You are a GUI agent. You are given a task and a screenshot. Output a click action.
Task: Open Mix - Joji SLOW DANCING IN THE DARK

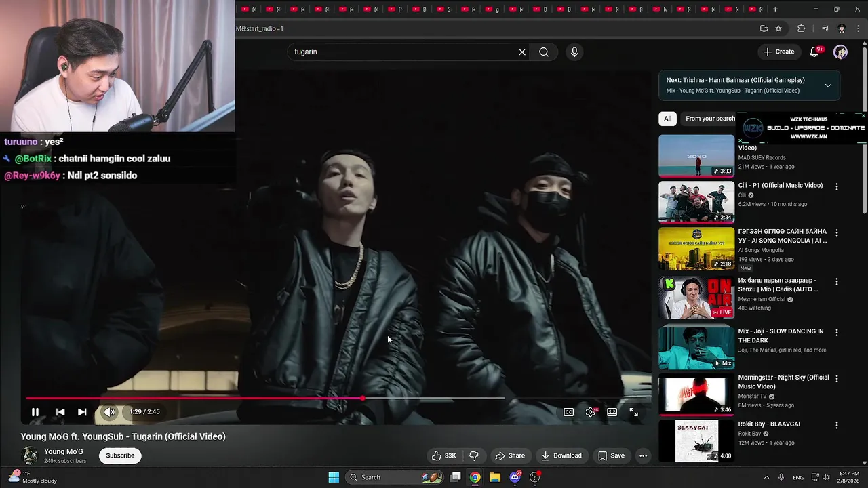(x=781, y=335)
